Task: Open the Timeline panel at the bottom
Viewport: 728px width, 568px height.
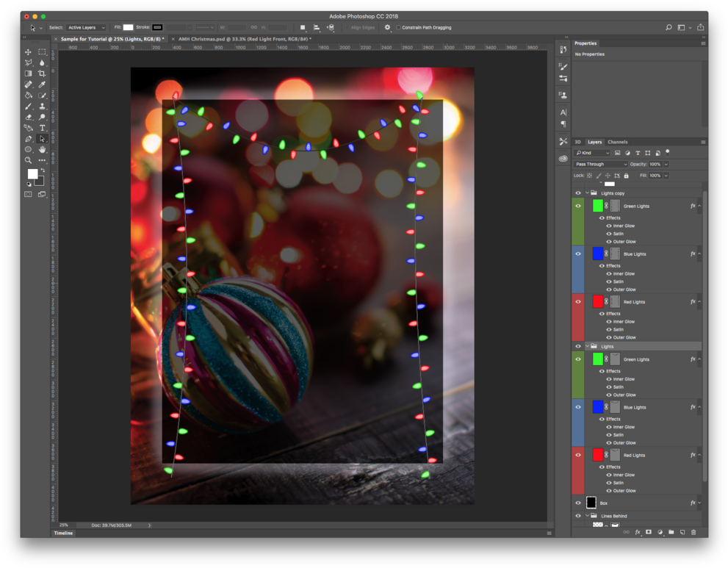Action: pyautogui.click(x=63, y=533)
